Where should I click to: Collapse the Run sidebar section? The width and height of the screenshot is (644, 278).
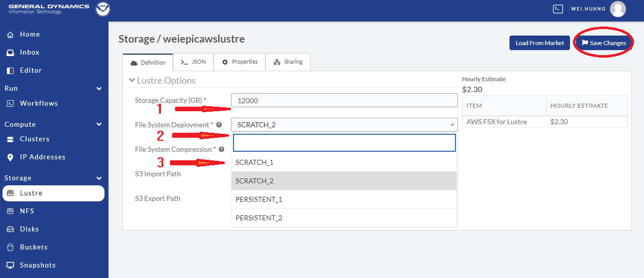99,89
